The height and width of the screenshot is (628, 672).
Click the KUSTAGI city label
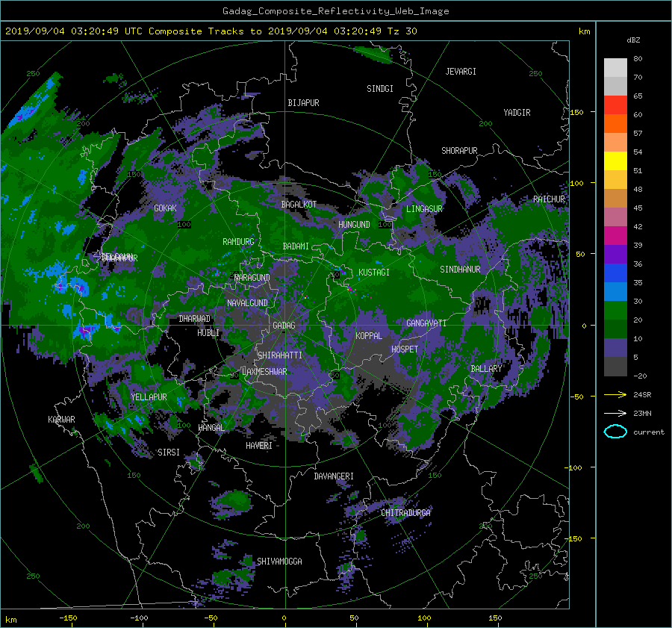click(x=374, y=273)
